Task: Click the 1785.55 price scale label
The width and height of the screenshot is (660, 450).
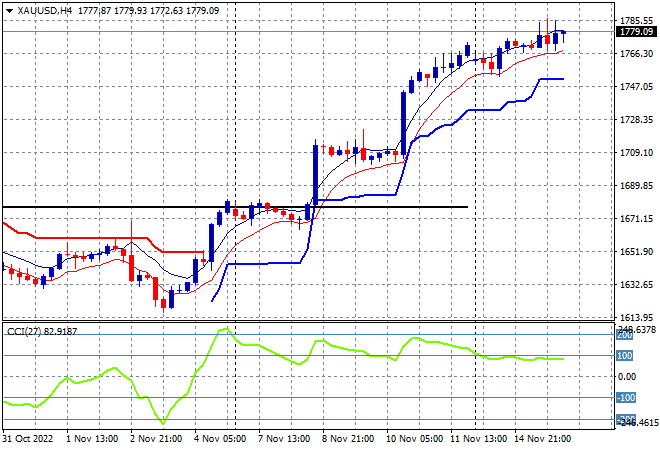Action: coord(636,21)
